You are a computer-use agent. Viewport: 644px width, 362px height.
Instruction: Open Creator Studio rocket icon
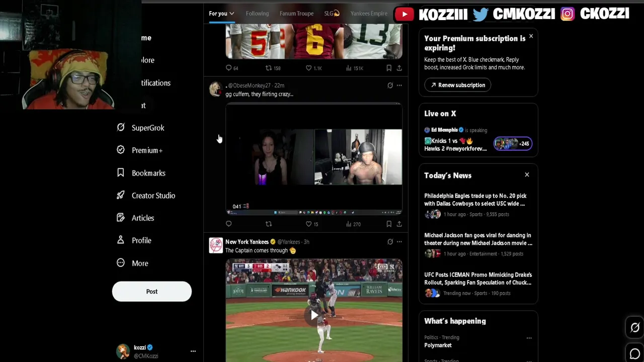(121, 195)
